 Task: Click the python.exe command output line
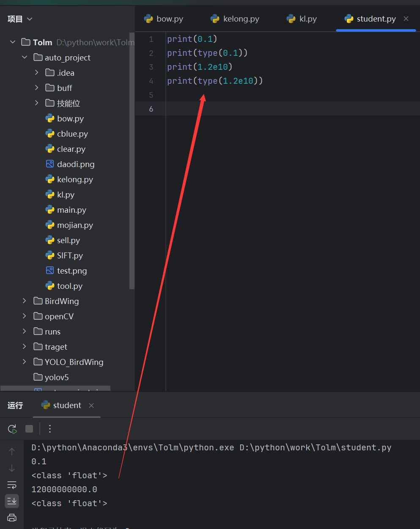coord(211,447)
